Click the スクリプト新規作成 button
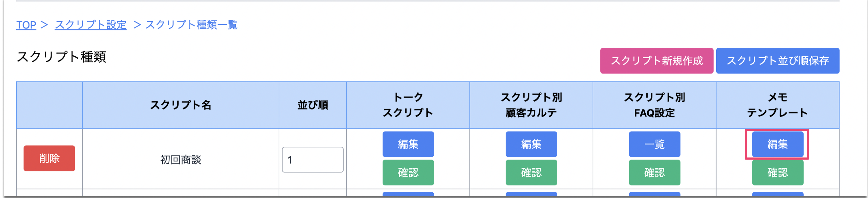The width and height of the screenshot is (868, 198). [656, 61]
